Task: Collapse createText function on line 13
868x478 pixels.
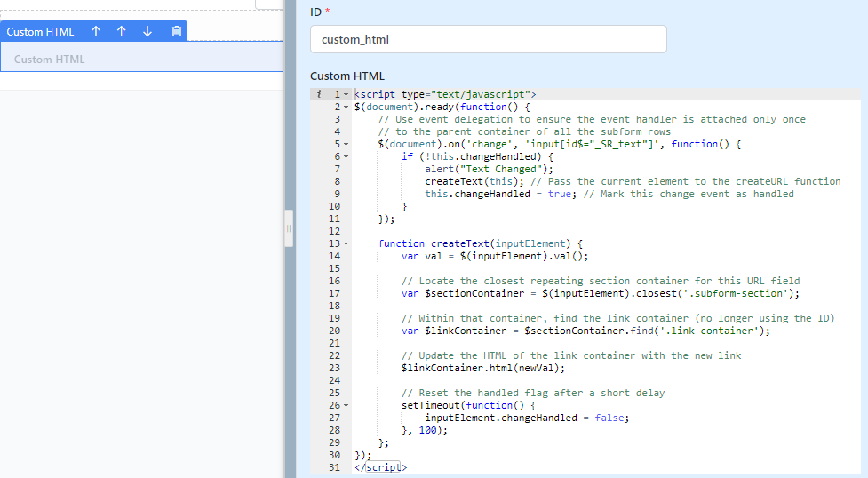Action: pos(346,243)
